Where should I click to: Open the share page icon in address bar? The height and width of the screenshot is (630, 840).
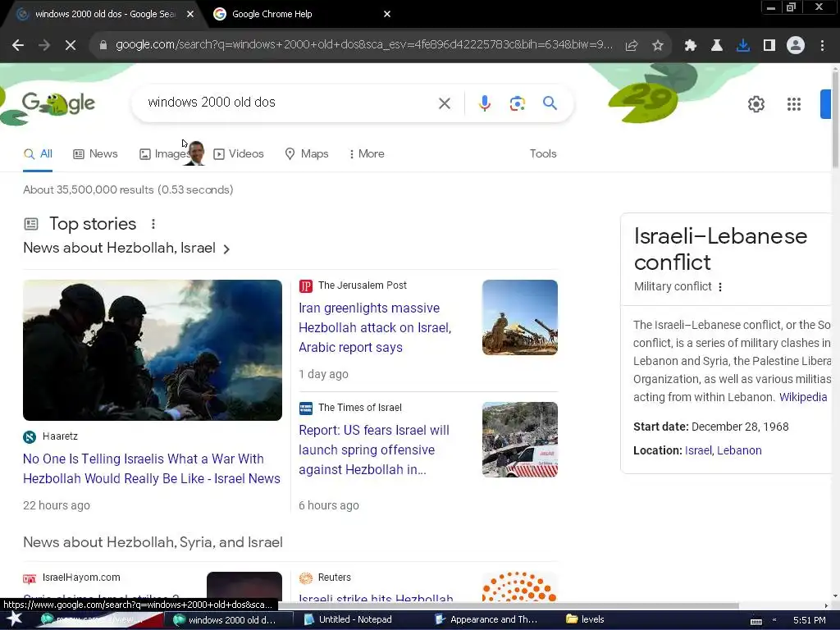(631, 46)
